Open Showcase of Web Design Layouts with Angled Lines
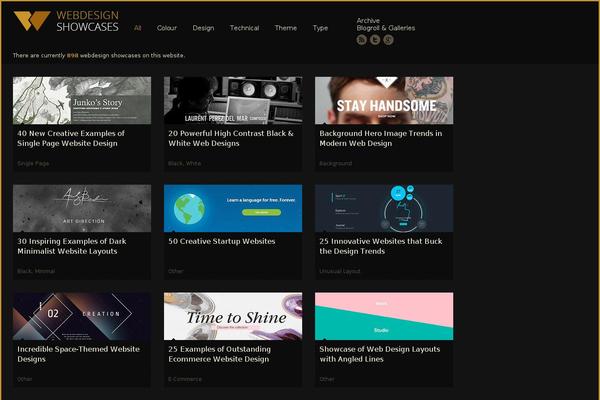This screenshot has height=400, width=600. point(380,354)
